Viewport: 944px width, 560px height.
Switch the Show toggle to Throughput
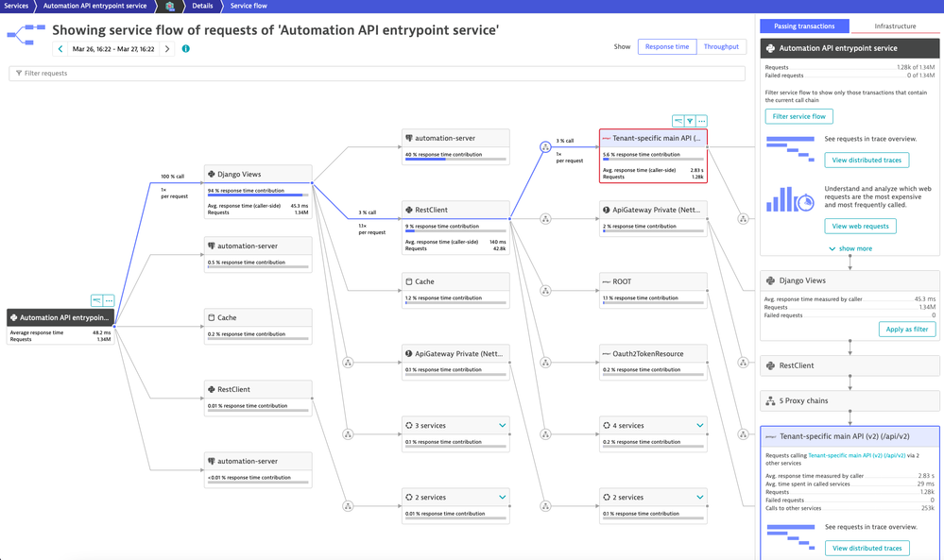click(x=721, y=46)
